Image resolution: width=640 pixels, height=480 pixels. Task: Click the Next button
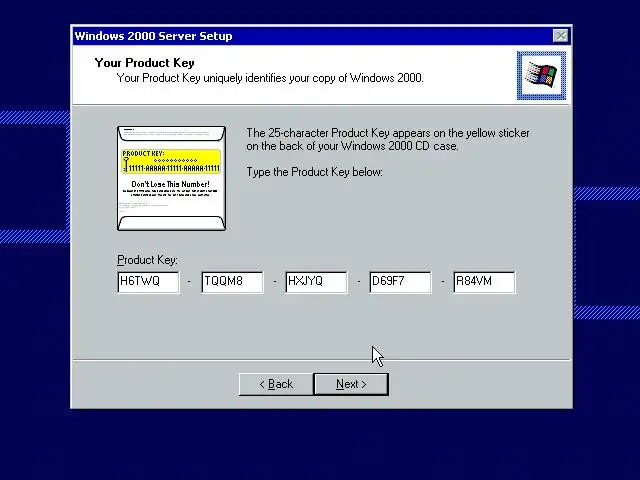click(351, 384)
